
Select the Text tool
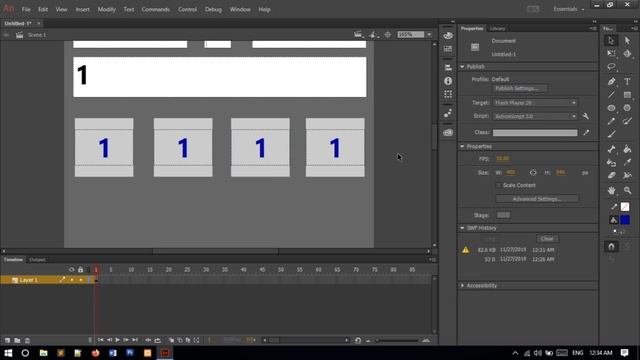click(x=627, y=82)
